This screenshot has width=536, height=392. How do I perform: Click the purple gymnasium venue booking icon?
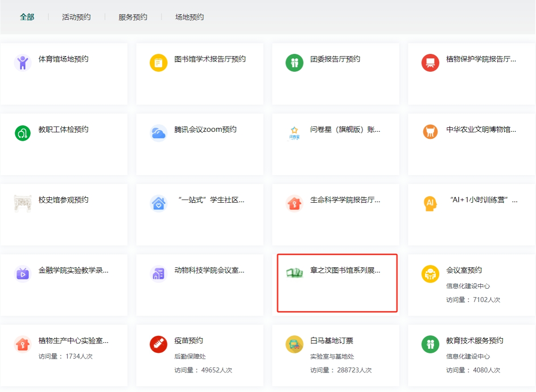tap(22, 62)
